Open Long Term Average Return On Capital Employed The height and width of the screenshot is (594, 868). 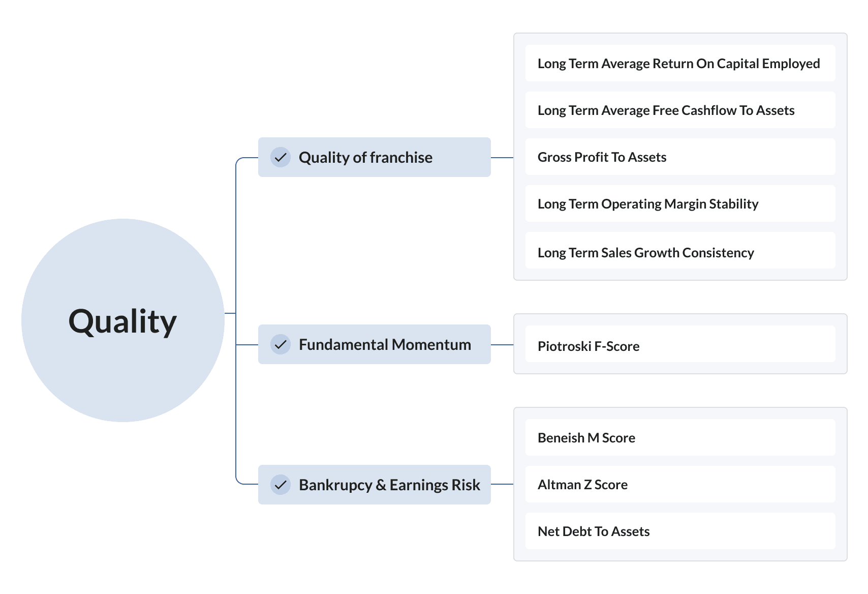tap(680, 63)
